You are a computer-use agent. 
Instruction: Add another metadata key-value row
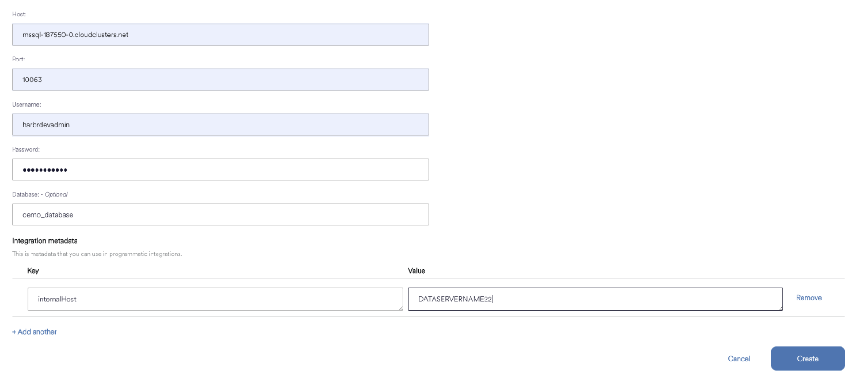click(35, 332)
